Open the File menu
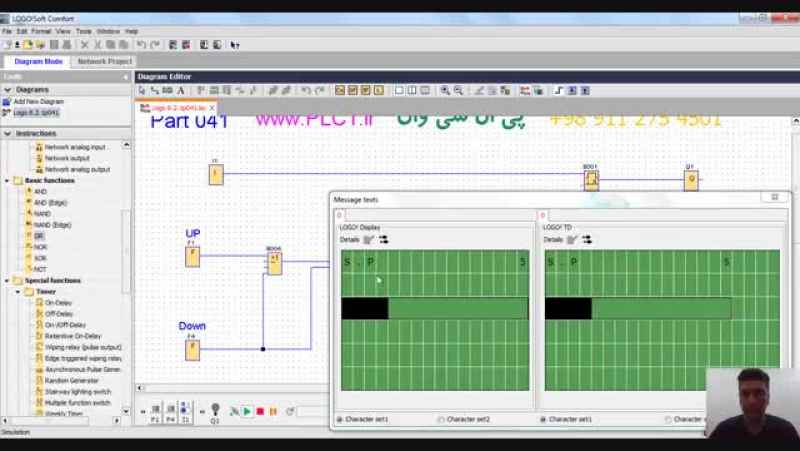The height and width of the screenshot is (451, 800). (7, 31)
